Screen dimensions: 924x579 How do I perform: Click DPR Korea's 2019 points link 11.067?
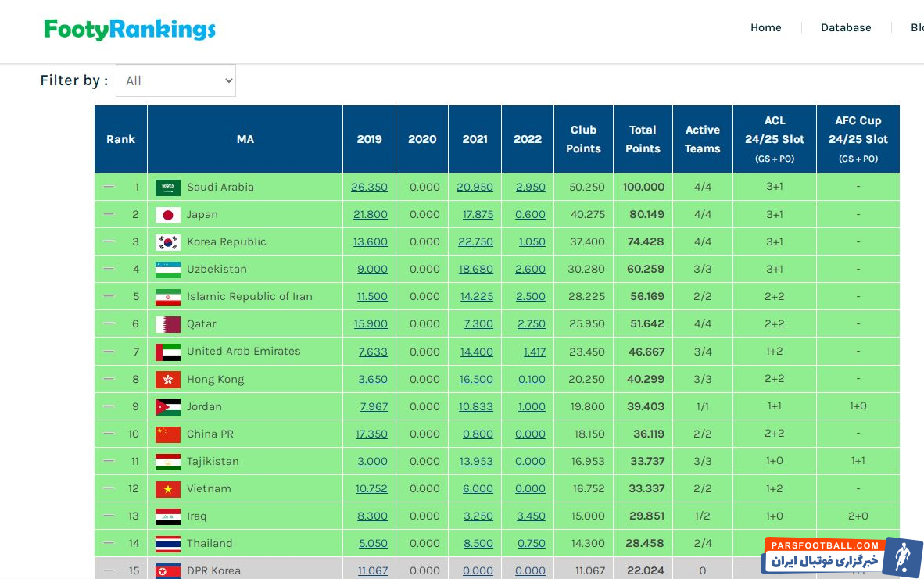(x=373, y=571)
